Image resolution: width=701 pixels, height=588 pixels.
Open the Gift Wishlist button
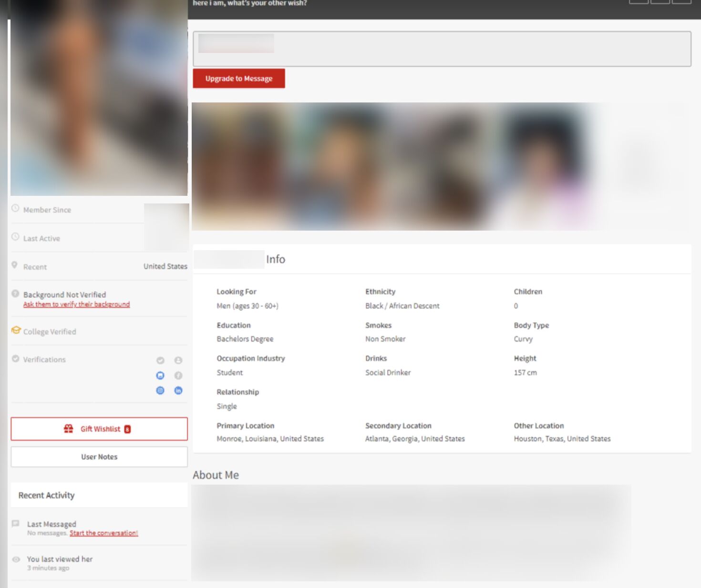coord(99,429)
